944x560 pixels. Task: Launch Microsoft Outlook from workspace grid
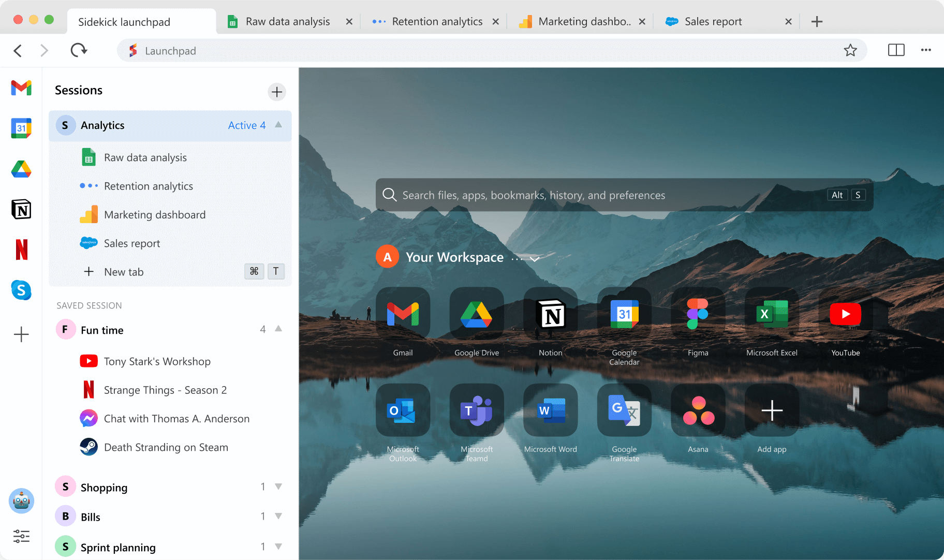coord(403,410)
